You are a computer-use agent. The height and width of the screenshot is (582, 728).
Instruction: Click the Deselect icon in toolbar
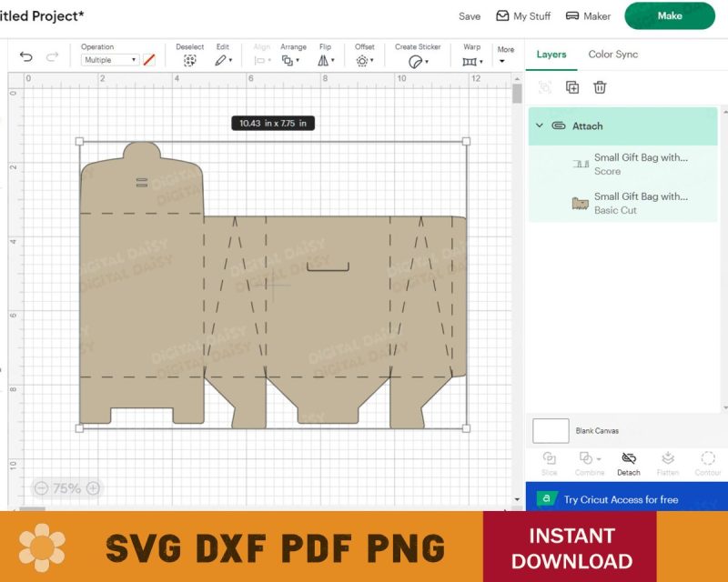pos(189,60)
